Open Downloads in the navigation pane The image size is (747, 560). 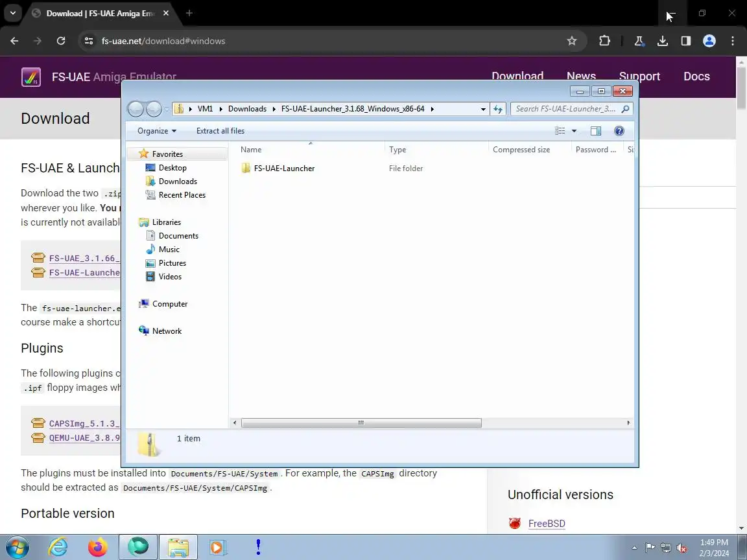click(x=178, y=181)
